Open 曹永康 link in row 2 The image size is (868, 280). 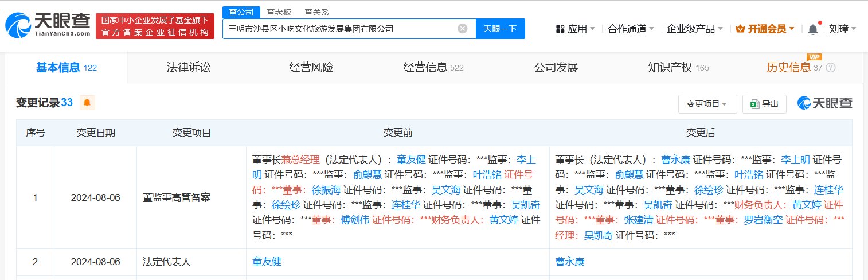coord(570,262)
